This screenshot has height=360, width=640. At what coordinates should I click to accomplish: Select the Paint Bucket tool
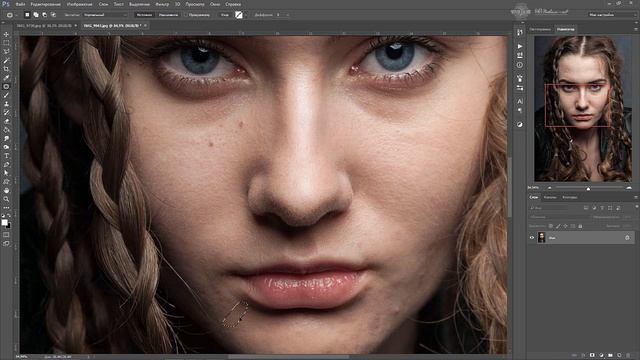(x=6, y=130)
